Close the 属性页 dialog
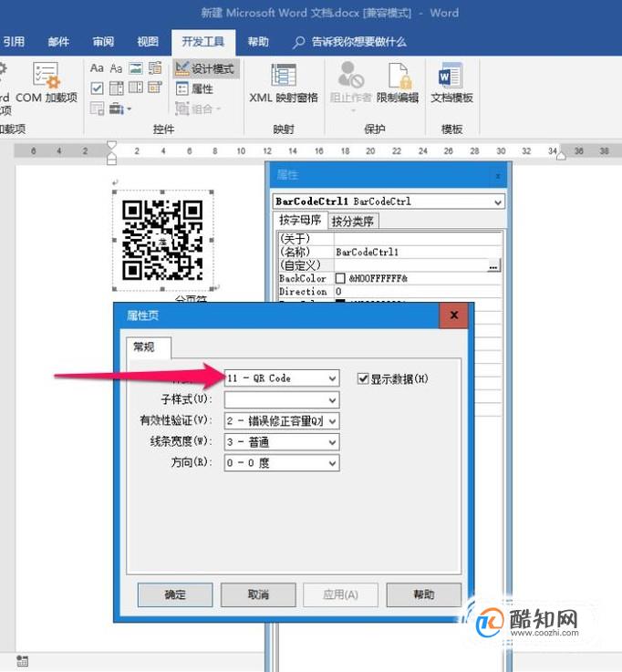The width and height of the screenshot is (622, 672). pyautogui.click(x=454, y=315)
